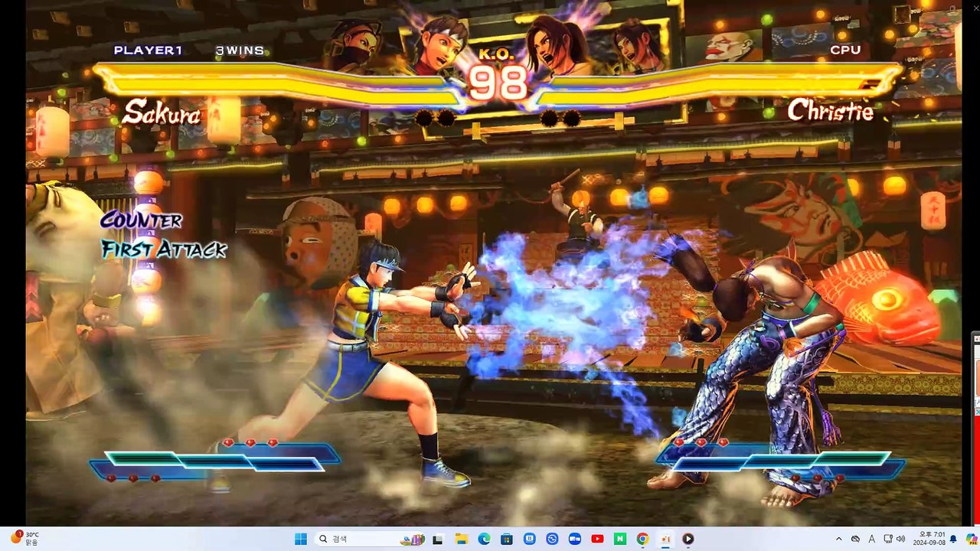The image size is (980, 551).
Task: Expand the hidden system tray icons
Action: [838, 539]
